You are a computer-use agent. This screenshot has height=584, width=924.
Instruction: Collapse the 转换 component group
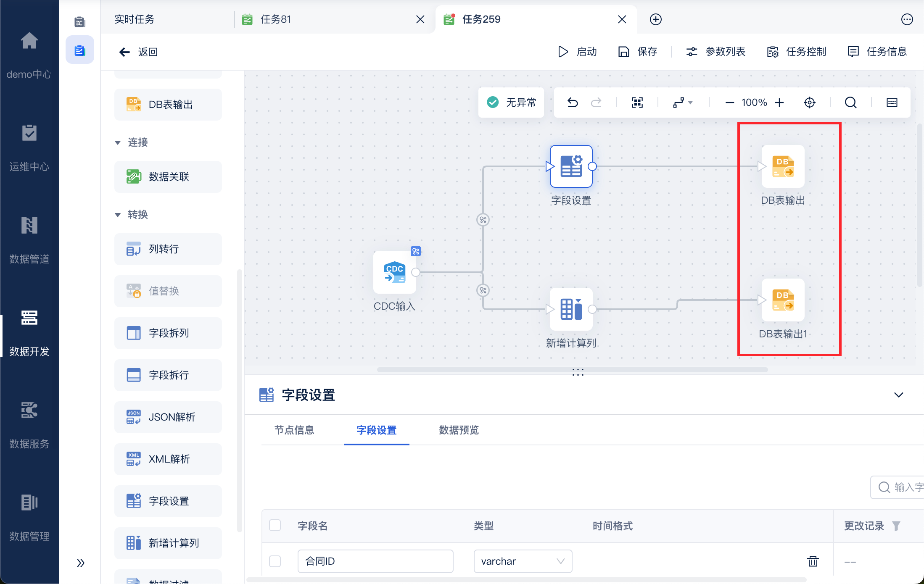(x=118, y=215)
